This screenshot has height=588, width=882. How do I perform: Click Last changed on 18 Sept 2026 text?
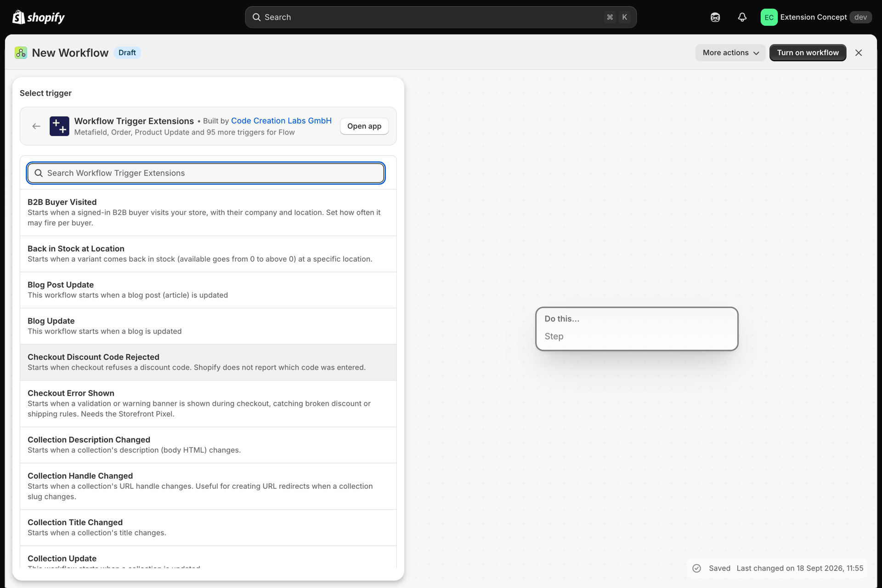800,568
